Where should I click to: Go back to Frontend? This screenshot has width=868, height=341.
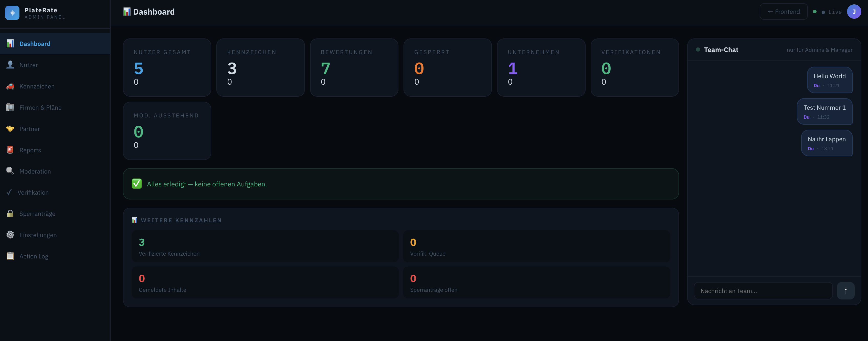[784, 12]
